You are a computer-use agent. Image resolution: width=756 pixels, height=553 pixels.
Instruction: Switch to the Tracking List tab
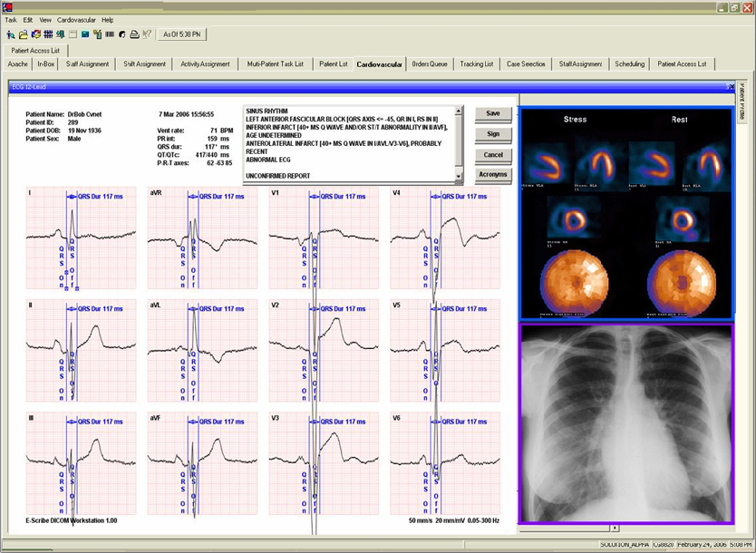click(x=476, y=64)
